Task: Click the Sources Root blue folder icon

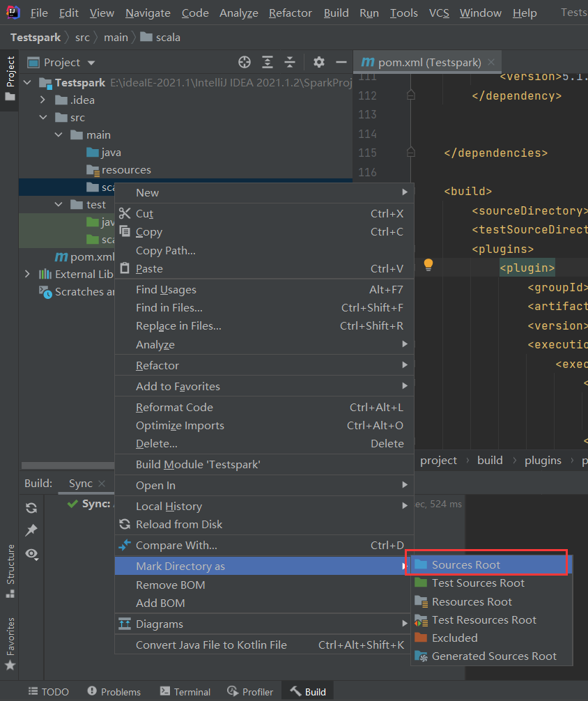Action: [x=421, y=564]
